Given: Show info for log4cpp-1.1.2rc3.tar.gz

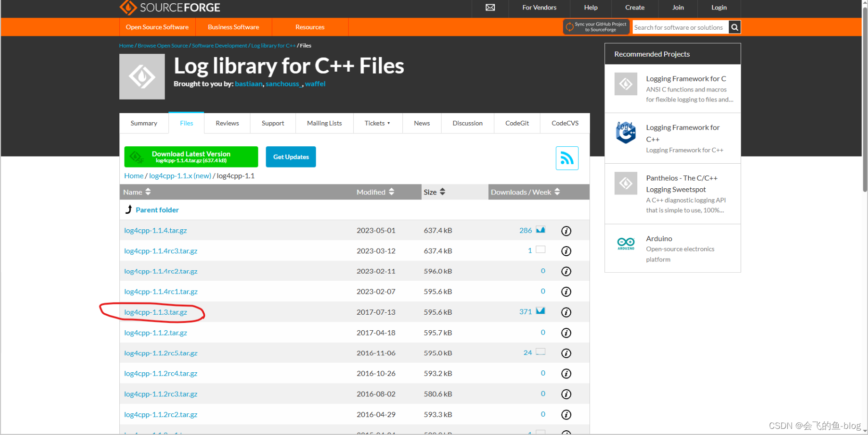Looking at the screenshot, I should (x=566, y=394).
